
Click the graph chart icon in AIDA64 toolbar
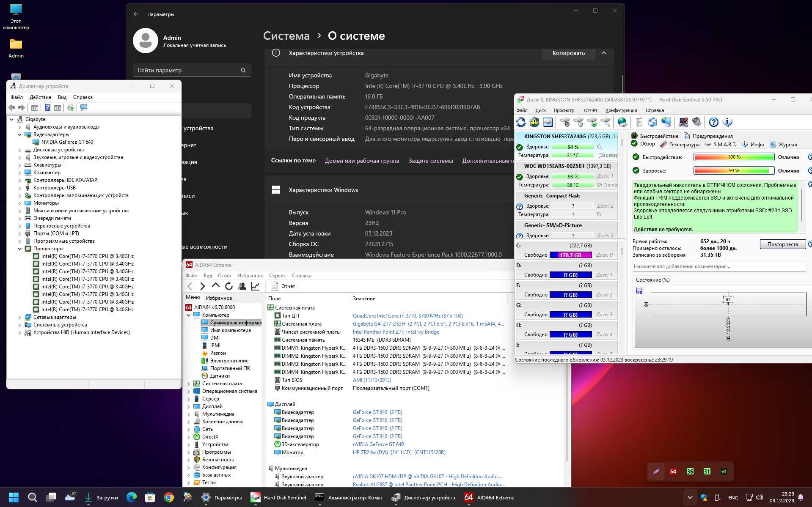[x=255, y=286]
